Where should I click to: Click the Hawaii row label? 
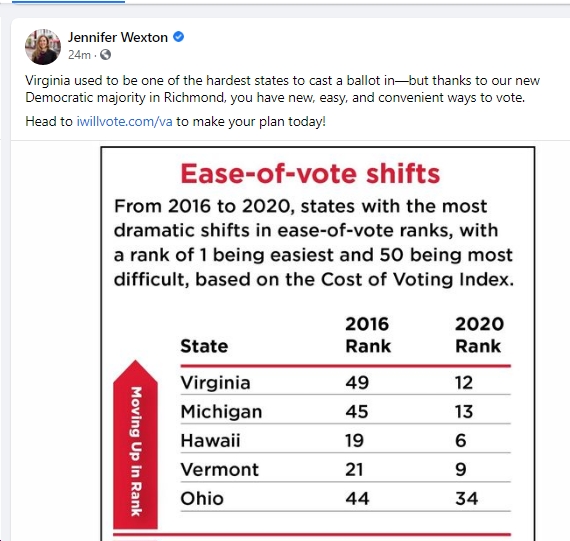click(x=210, y=441)
